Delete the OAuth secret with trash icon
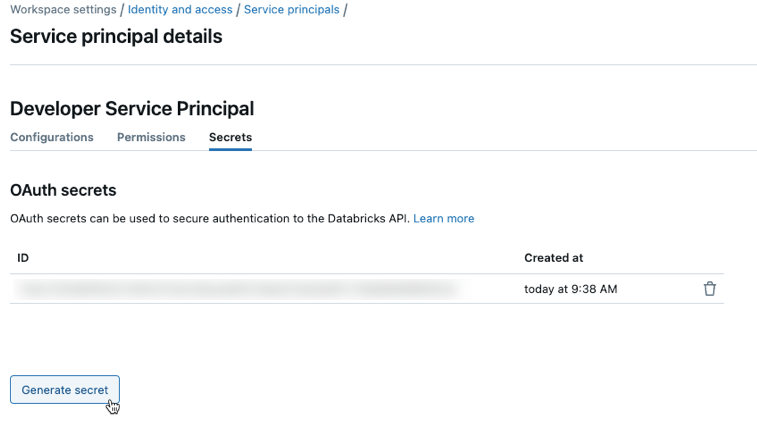The width and height of the screenshot is (757, 428). click(x=710, y=289)
